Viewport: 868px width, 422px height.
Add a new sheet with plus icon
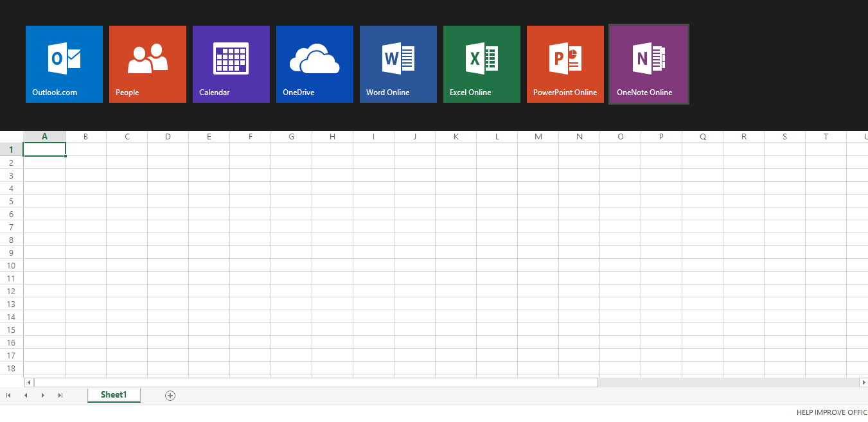[x=170, y=396]
